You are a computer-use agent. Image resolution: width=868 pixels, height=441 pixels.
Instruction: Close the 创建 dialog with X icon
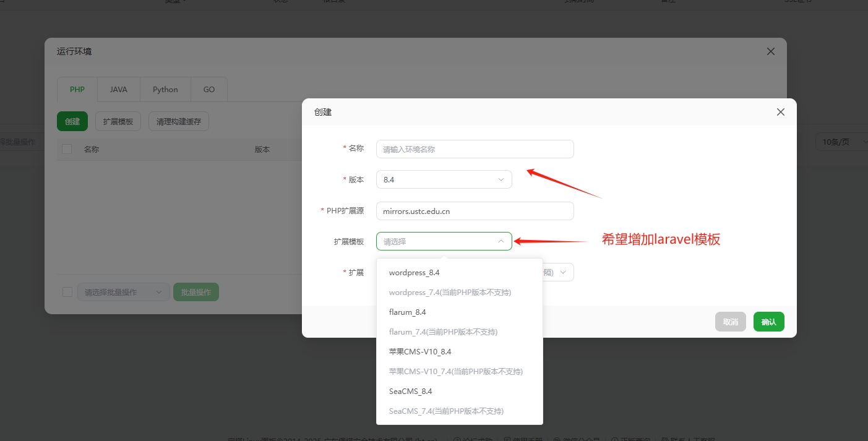click(780, 112)
